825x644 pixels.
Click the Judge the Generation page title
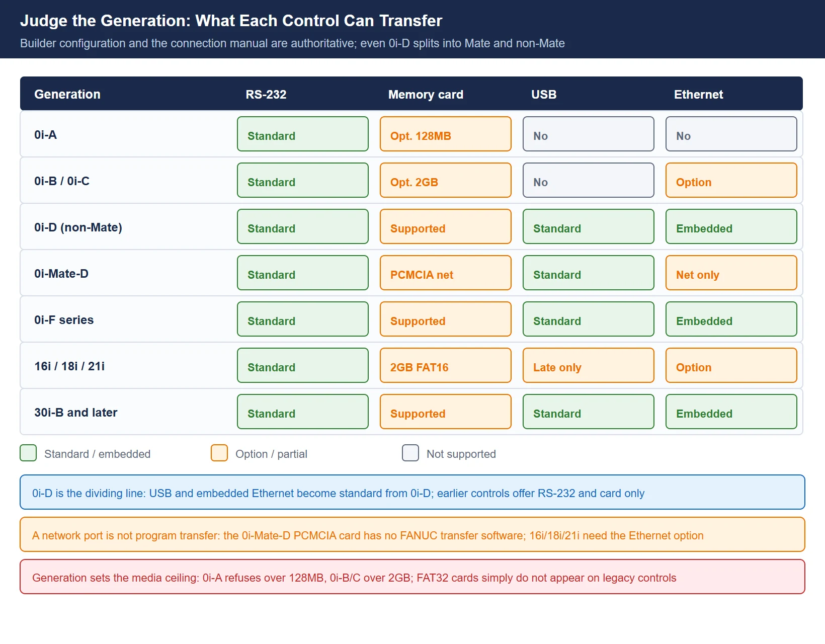point(231,21)
